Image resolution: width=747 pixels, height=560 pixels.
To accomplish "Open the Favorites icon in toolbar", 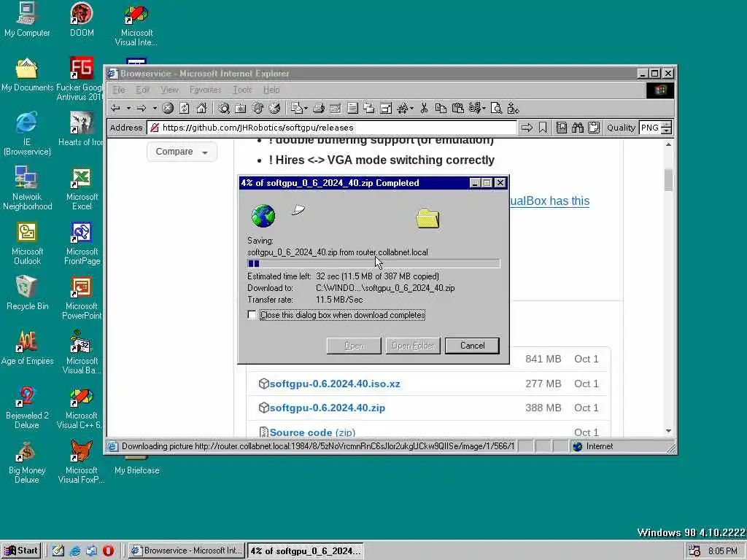I will click(241, 109).
